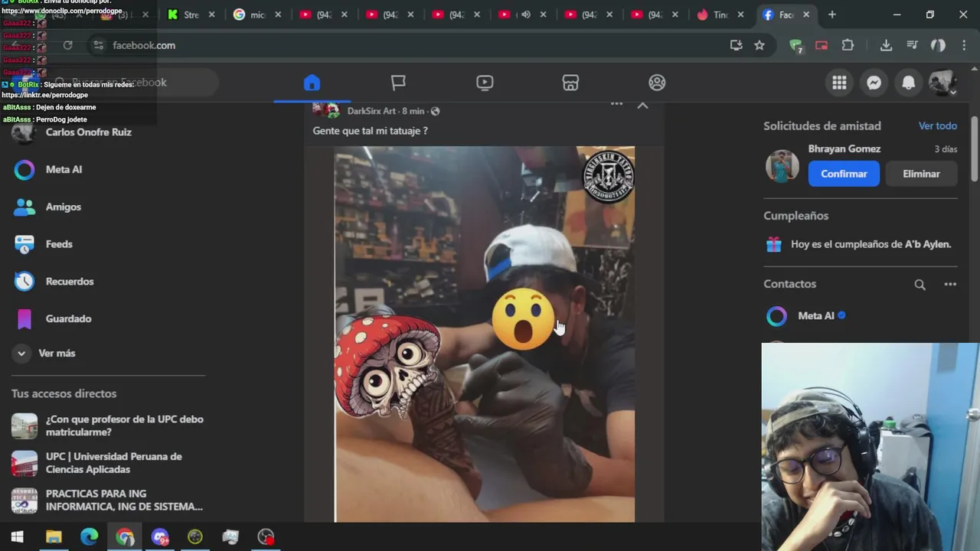The height and width of the screenshot is (551, 980).
Task: Open File Explorer from taskbar
Action: (x=54, y=537)
